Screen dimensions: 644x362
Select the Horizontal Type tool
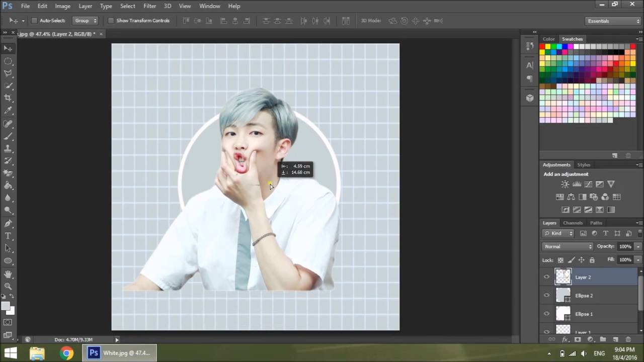(x=8, y=236)
